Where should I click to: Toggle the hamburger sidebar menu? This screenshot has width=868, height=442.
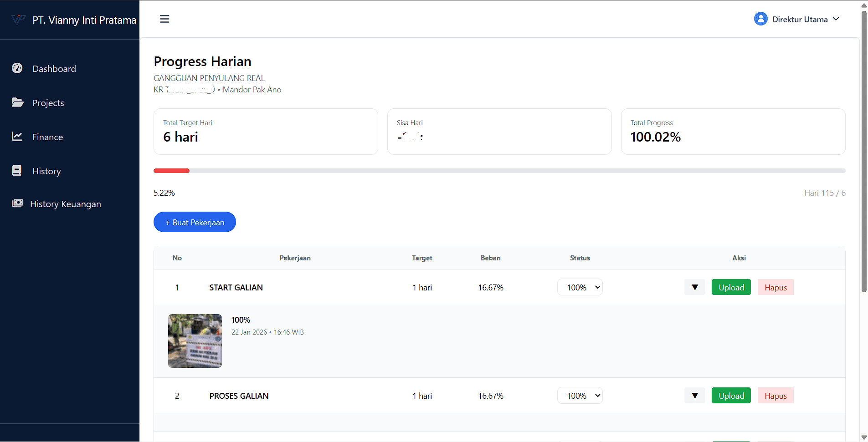[x=164, y=19]
